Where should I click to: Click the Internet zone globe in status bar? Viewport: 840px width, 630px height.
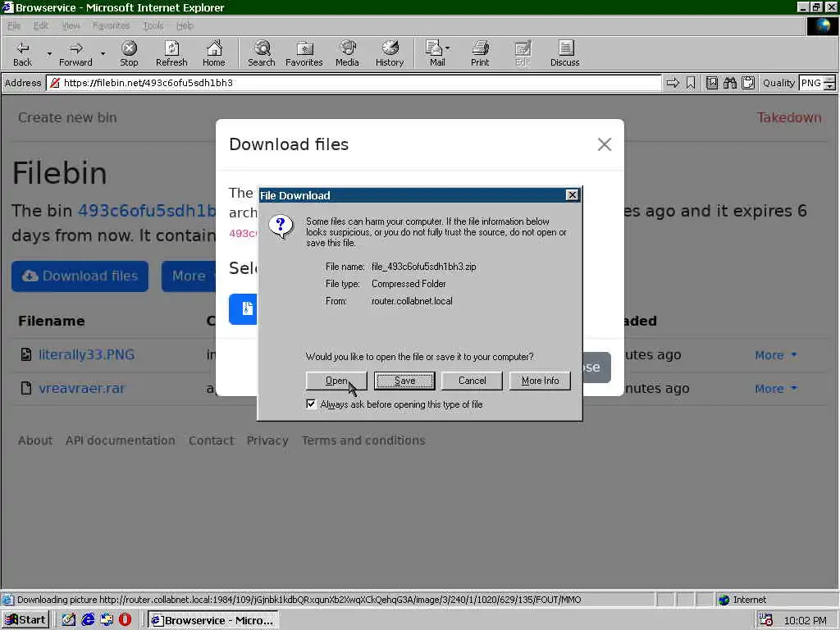click(x=724, y=600)
